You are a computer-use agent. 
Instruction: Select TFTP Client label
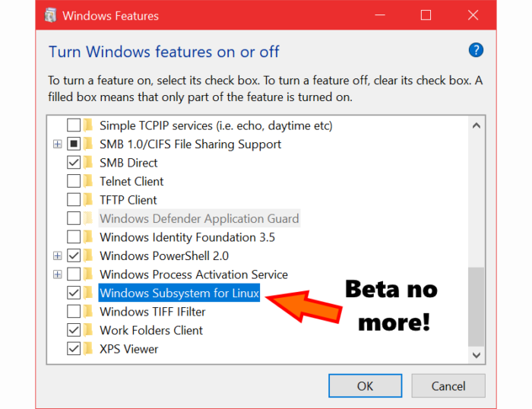[x=128, y=200]
